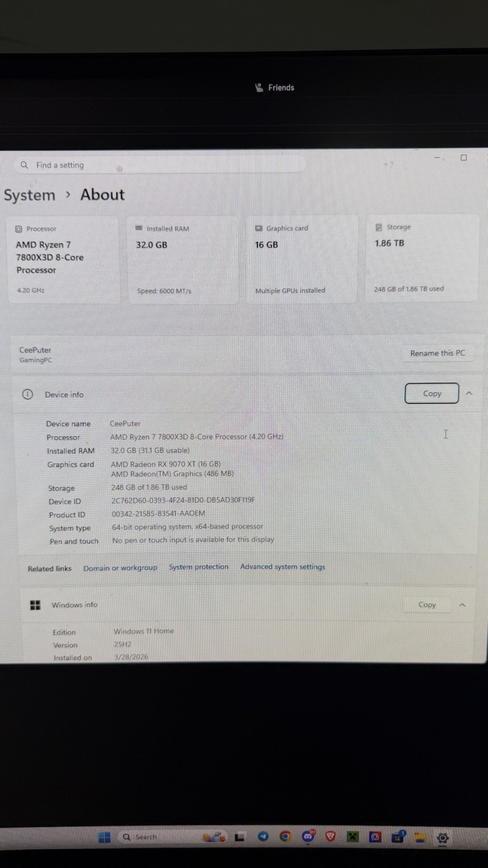Image resolution: width=488 pixels, height=868 pixels.
Task: Copy the Windows info details
Action: (427, 604)
